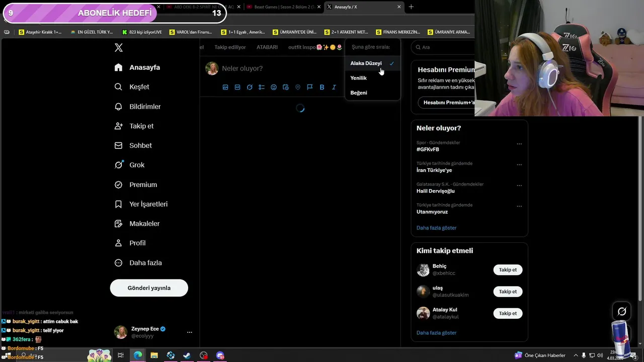
Task: Show hidden system tray icons
Action: pos(576,355)
